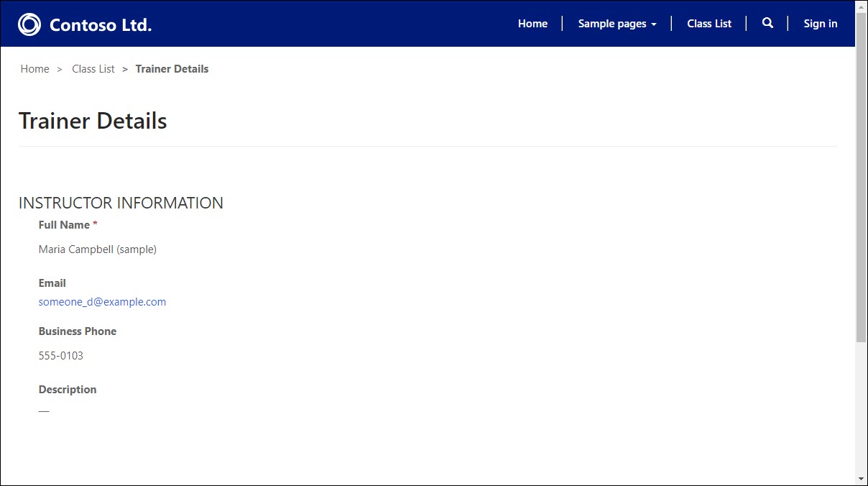Viewport: 868px width, 486px height.
Task: Open Class List from the navigation bar
Action: [708, 24]
